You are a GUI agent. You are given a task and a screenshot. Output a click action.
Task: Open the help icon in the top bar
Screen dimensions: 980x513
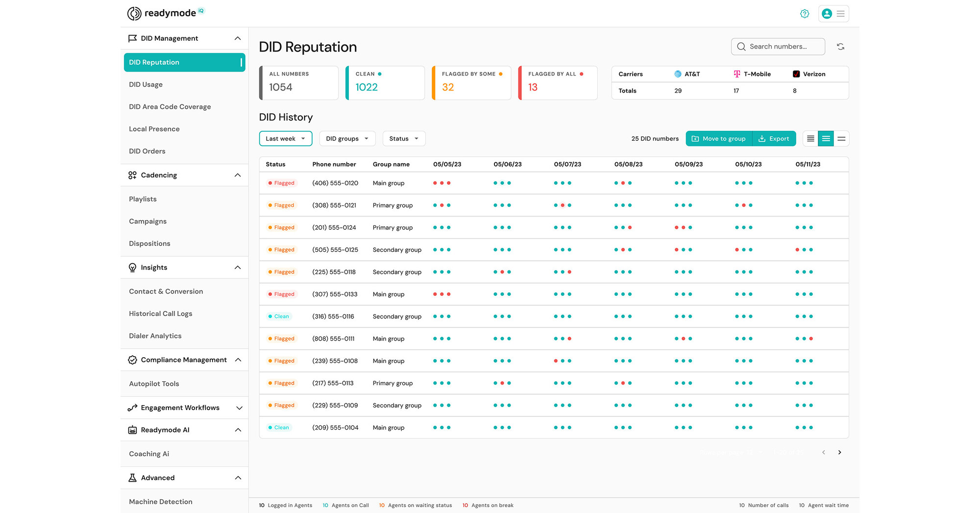tap(804, 14)
